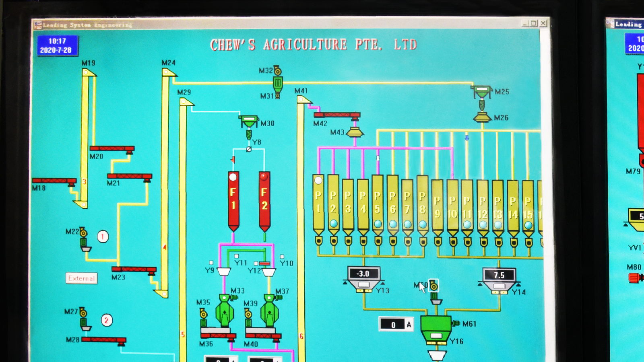644x362 pixels.
Task: Select the M30 sieve hopper icon
Action: [248, 121]
